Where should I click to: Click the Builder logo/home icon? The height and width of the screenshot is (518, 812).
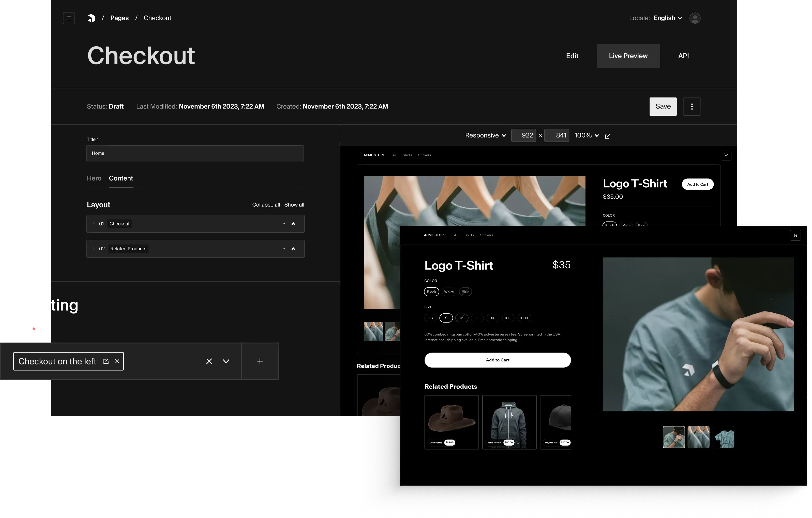click(91, 18)
